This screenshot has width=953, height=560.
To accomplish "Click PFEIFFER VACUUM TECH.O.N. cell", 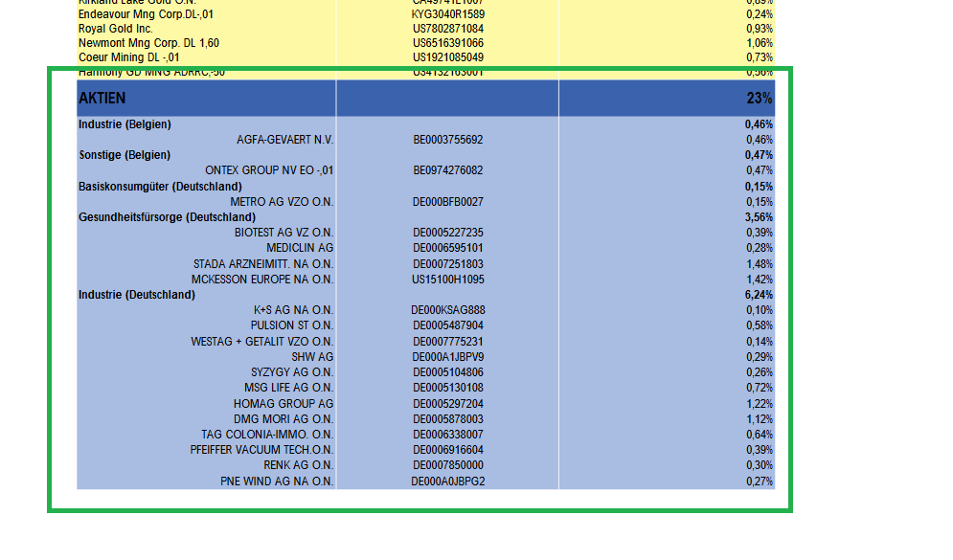I will (261, 450).
